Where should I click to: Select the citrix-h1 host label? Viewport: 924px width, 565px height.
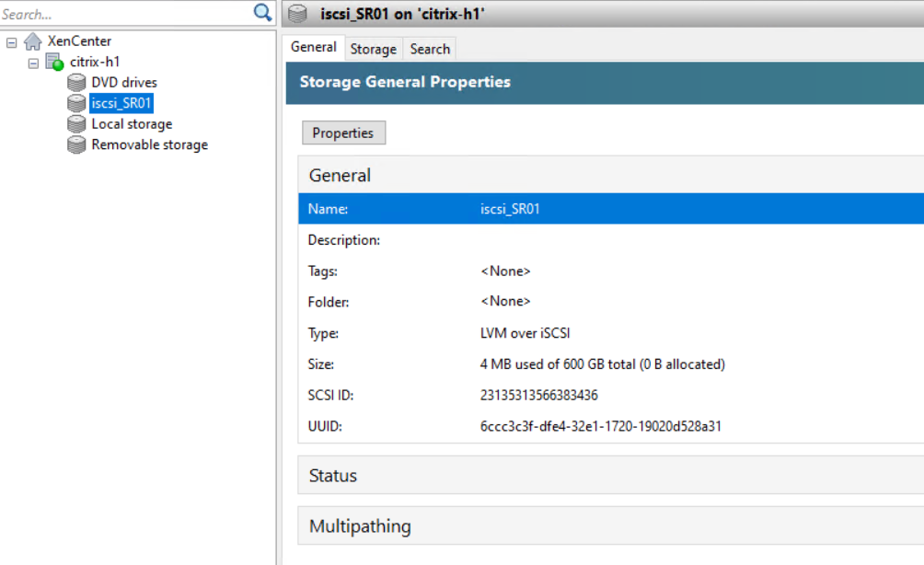[x=94, y=62]
